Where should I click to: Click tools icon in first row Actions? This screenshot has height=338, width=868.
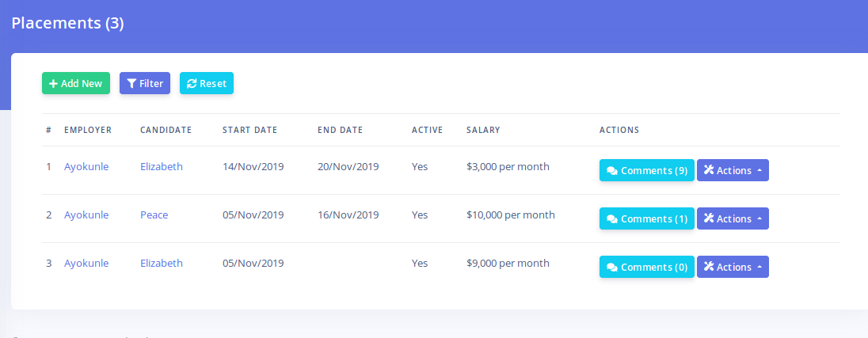[709, 170]
